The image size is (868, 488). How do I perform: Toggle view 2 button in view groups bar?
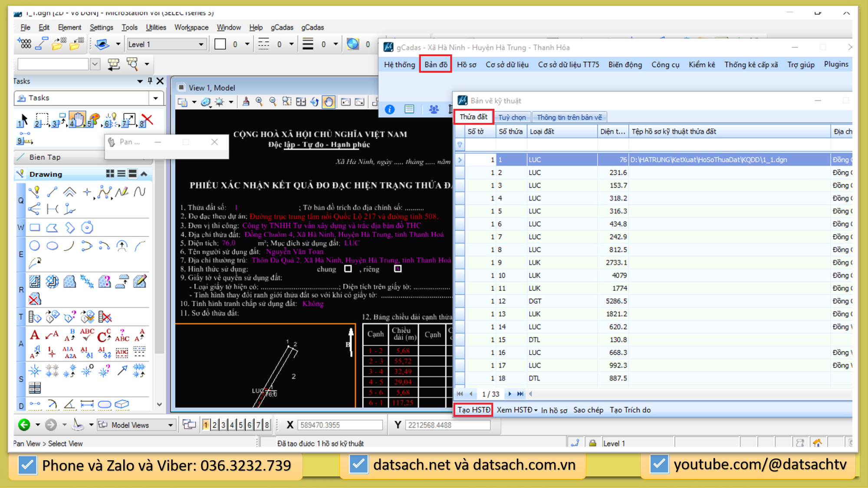[x=214, y=425]
